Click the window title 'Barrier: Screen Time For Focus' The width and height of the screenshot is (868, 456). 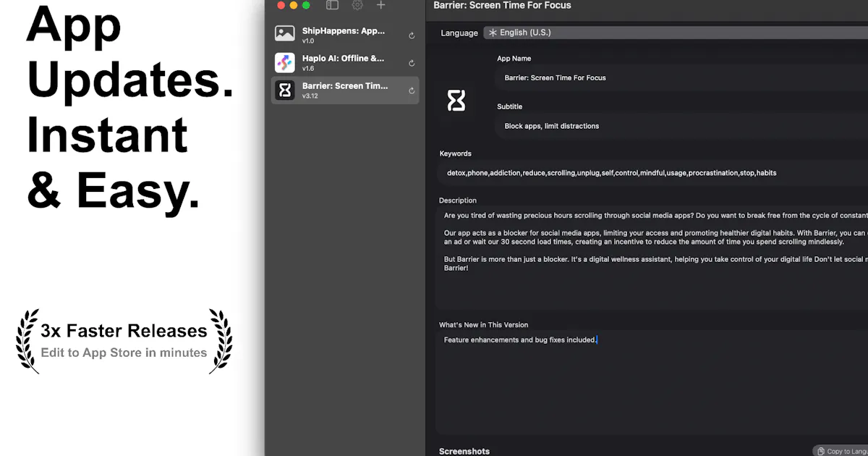[502, 5]
